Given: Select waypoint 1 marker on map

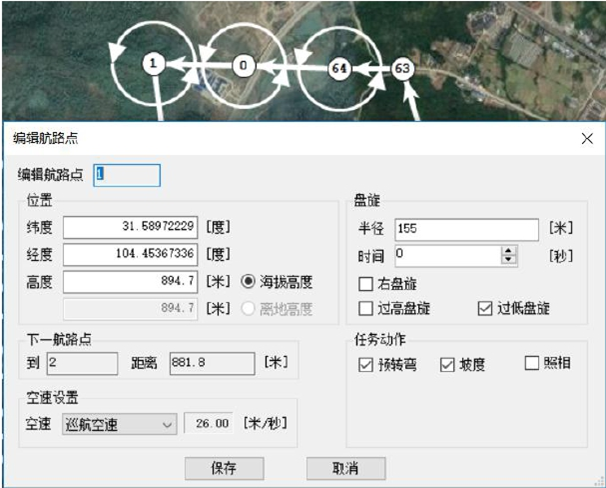Looking at the screenshot, I should click(x=153, y=63).
